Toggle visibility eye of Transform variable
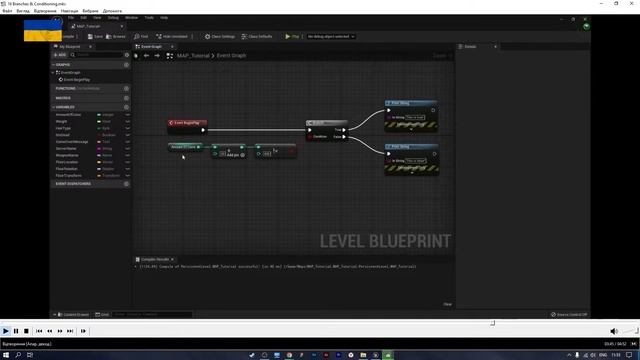640x360 pixels. (127, 176)
